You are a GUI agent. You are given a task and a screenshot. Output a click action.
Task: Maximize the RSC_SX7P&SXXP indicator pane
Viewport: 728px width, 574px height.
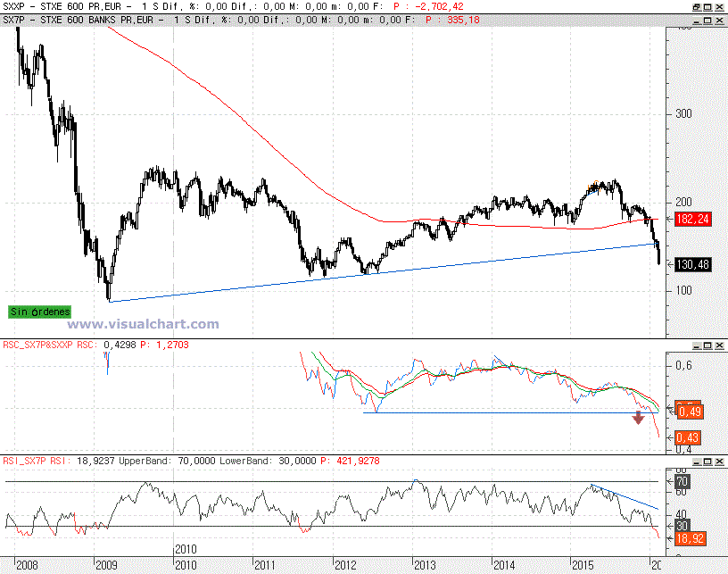point(707,345)
